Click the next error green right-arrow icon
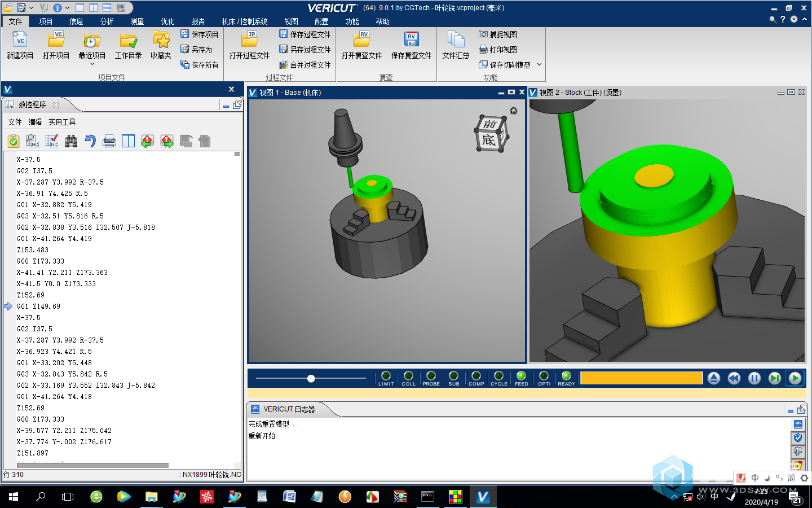Viewport: 812px width, 508px height. pyautogui.click(x=167, y=141)
